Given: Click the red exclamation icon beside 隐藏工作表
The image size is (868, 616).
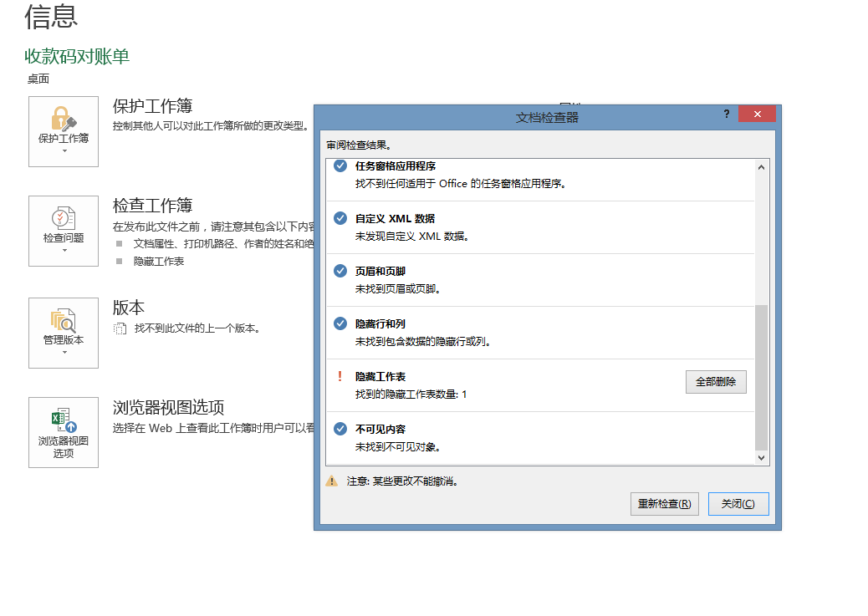Looking at the screenshot, I should click(x=340, y=376).
